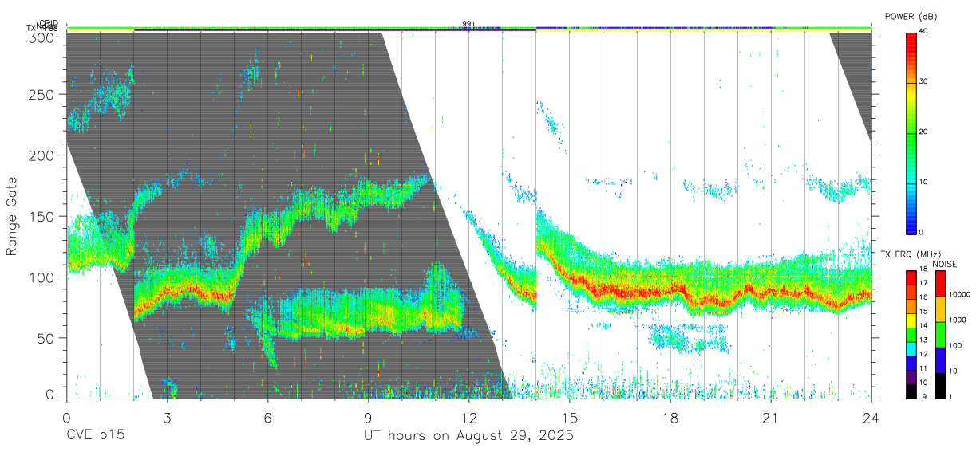Click the 1000 label in the NOISE legend
Screen dimensions: 980x452
point(957,320)
